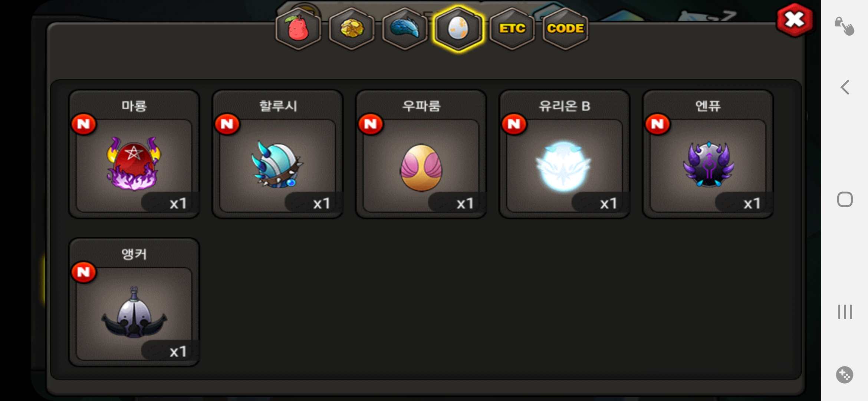The width and height of the screenshot is (868, 401).
Task: Switch to the gold nugget tab
Action: 352,29
